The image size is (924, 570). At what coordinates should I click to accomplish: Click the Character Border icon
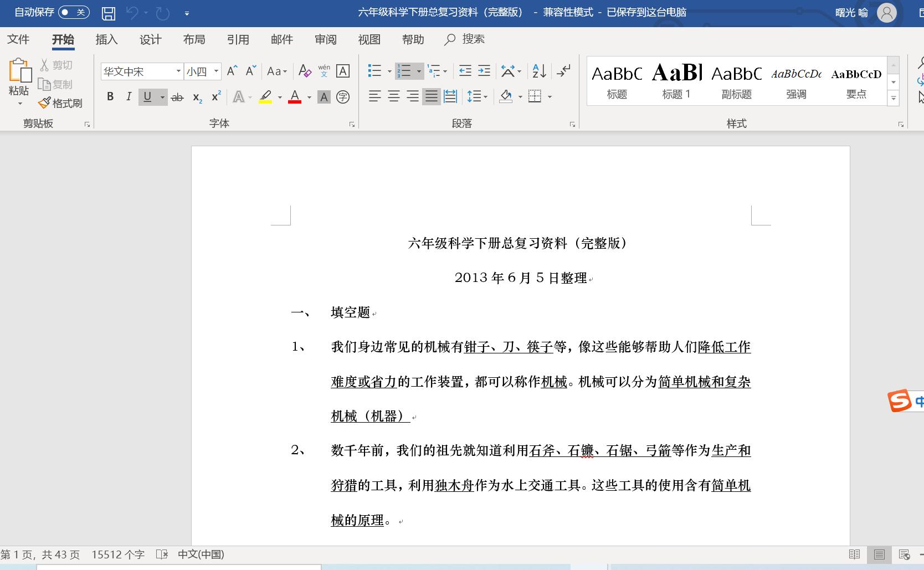coord(343,71)
